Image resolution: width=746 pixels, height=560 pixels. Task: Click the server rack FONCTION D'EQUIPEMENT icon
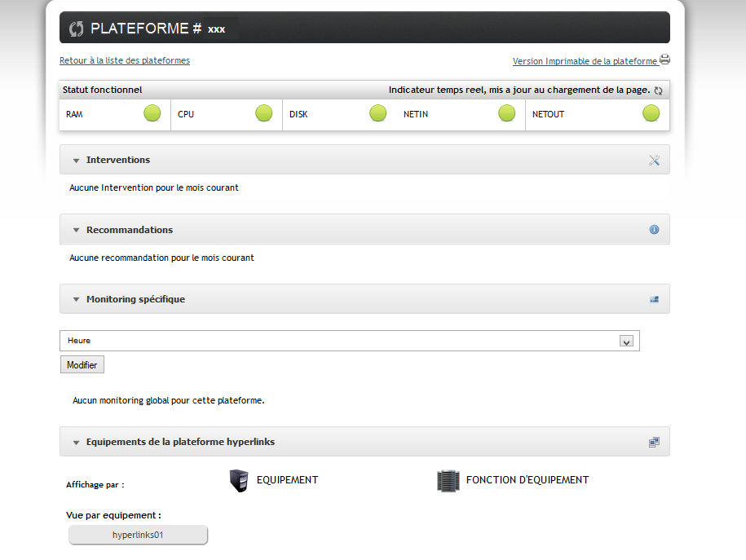pyautogui.click(x=448, y=481)
